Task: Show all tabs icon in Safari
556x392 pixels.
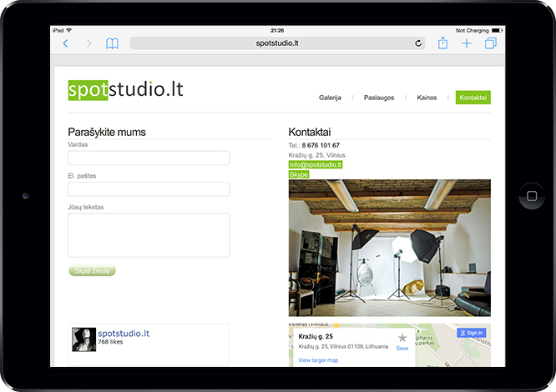Action: coord(491,43)
